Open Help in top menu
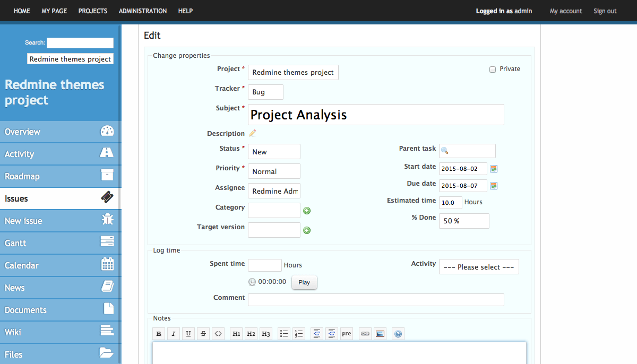The width and height of the screenshot is (637, 364). click(185, 11)
